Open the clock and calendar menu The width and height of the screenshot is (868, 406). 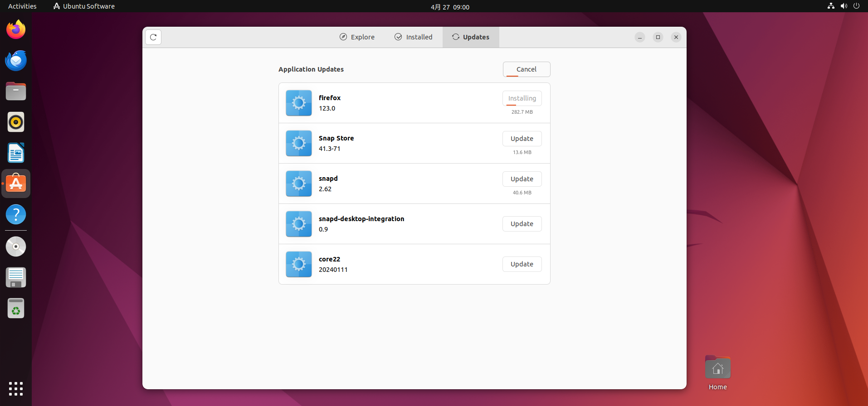coord(450,7)
